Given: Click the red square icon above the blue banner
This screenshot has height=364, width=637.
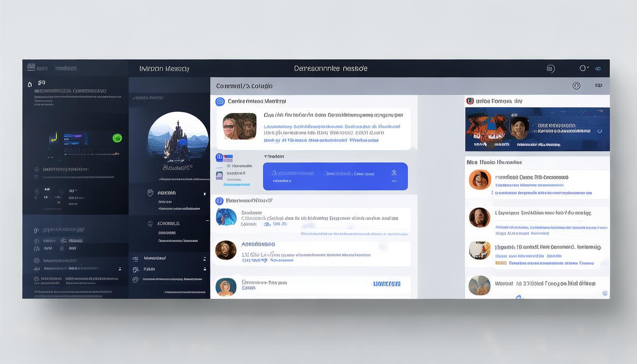Looking at the screenshot, I should click(470, 101).
